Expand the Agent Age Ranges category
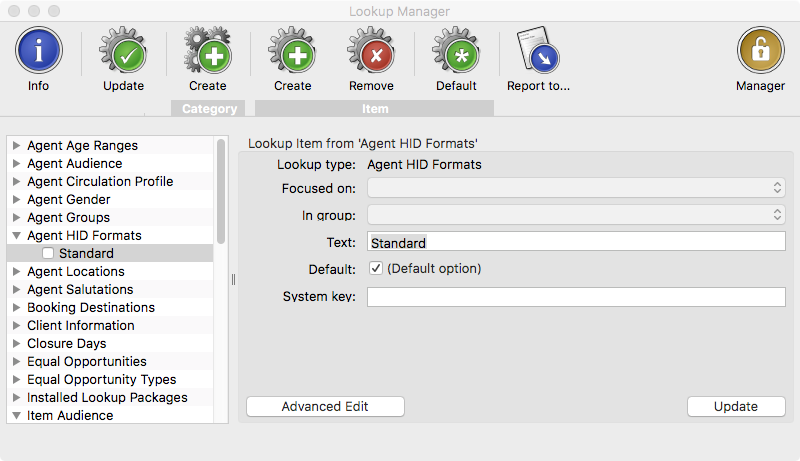The height and width of the screenshot is (461, 800). [x=16, y=145]
